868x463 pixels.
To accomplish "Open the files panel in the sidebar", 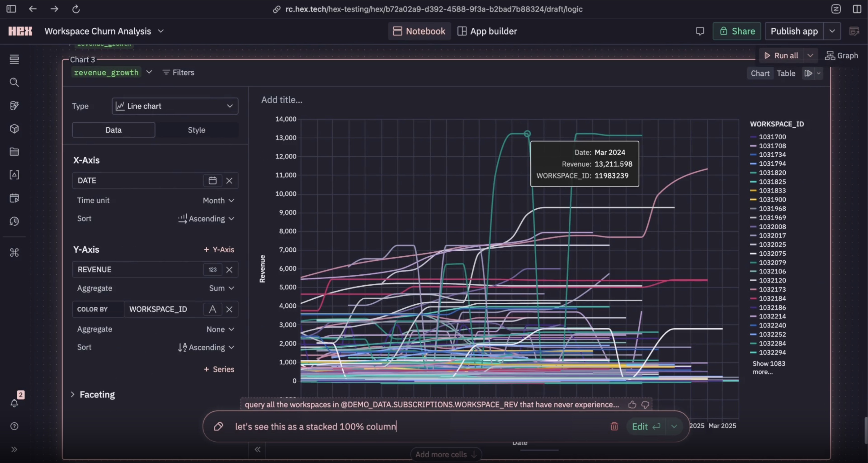I will click(x=15, y=152).
